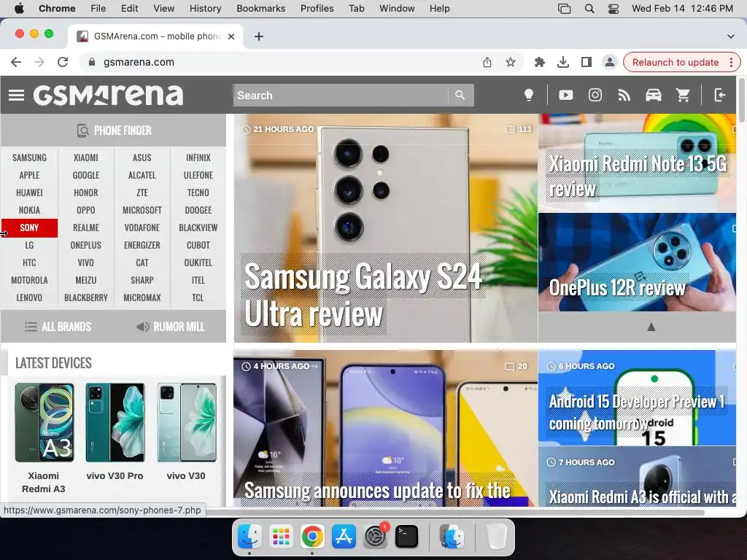This screenshot has height=560, width=747.
Task: Open Android 15 Developer Preview article
Action: 637,398
